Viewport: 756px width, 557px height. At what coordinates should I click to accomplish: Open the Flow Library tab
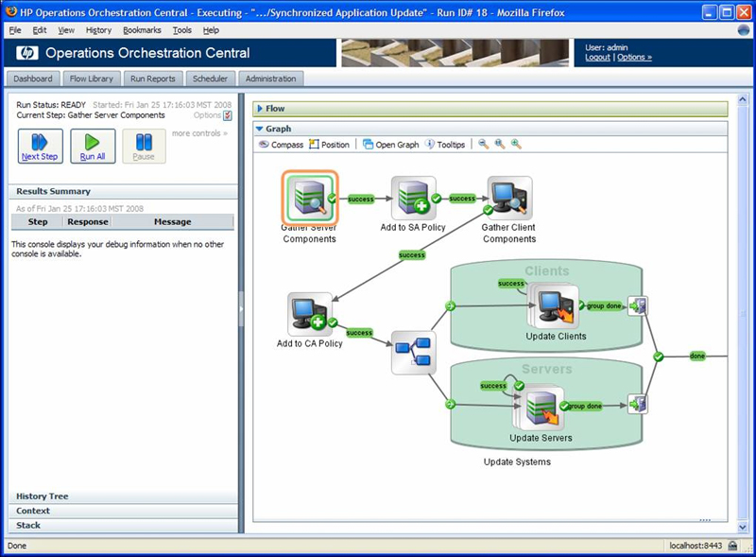(91, 78)
